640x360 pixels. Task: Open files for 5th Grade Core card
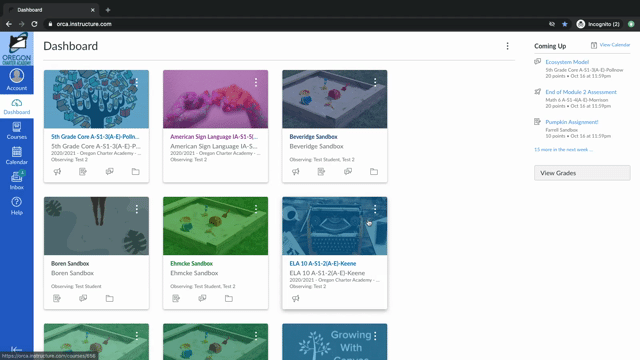point(136,172)
